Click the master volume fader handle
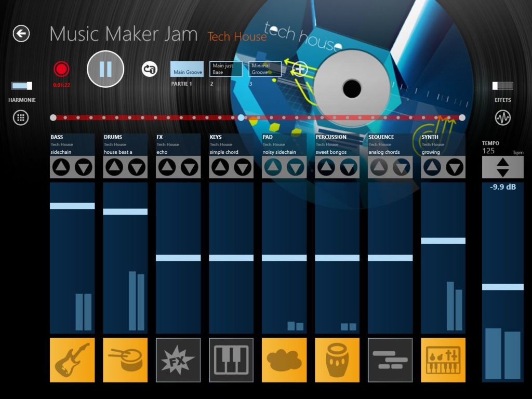The image size is (532, 399). (503, 287)
